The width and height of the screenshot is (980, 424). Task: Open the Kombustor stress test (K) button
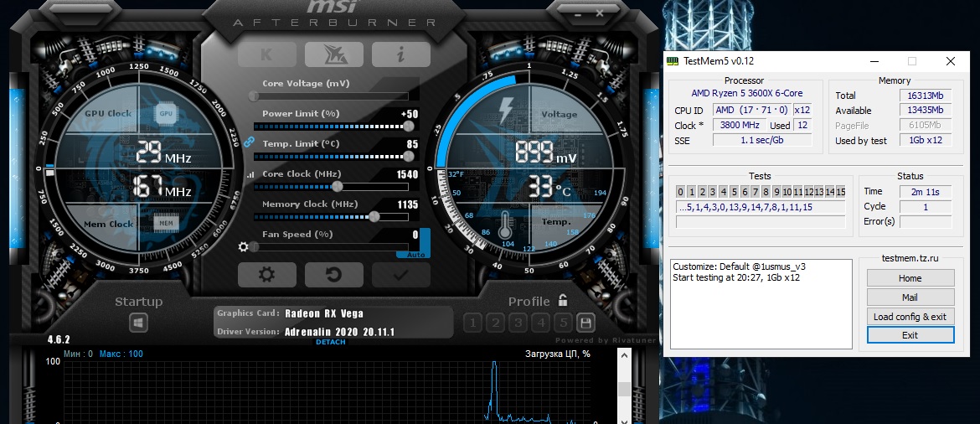pyautogui.click(x=267, y=54)
